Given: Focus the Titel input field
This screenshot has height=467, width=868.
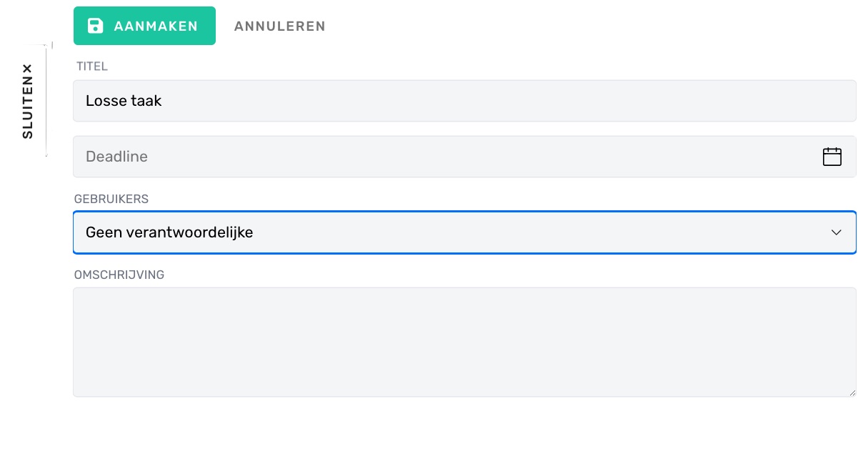Looking at the screenshot, I should click(464, 101).
